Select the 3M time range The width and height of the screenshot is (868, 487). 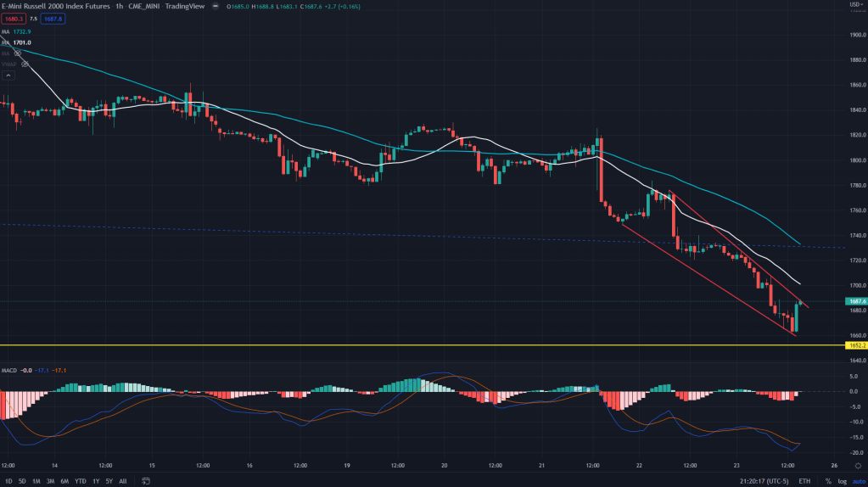[50, 480]
